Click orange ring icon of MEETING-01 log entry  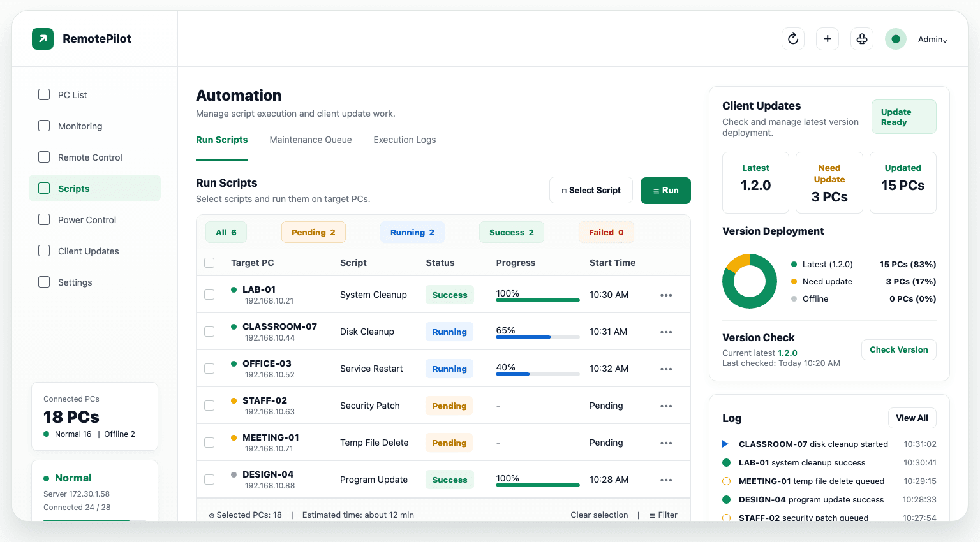(726, 481)
